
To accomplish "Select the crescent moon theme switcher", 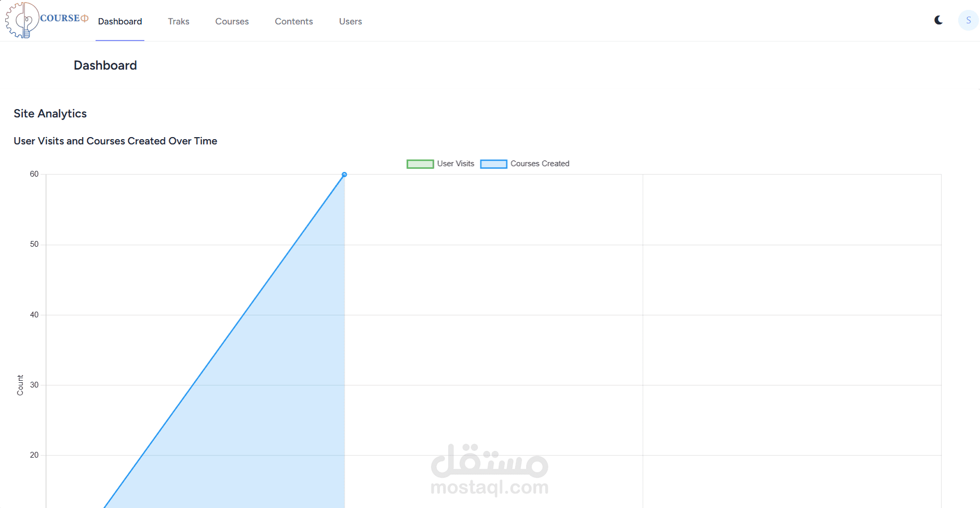I will (x=938, y=20).
